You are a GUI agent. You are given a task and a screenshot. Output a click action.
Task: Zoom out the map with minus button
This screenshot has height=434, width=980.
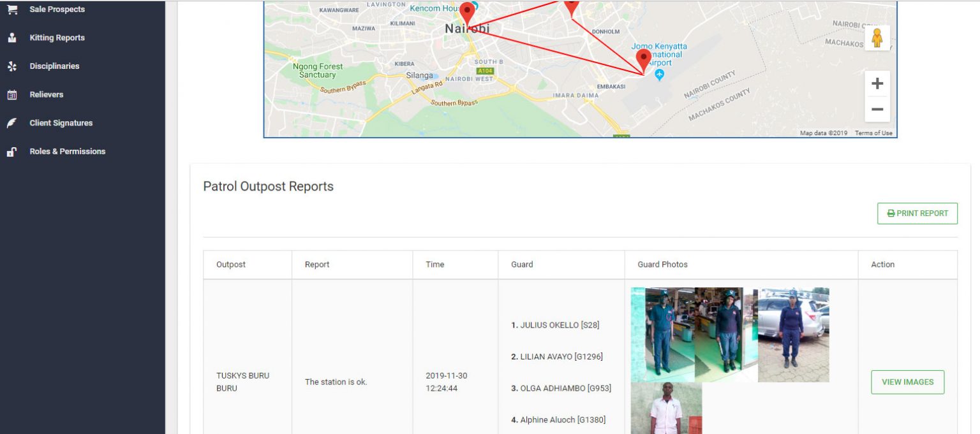click(x=877, y=110)
